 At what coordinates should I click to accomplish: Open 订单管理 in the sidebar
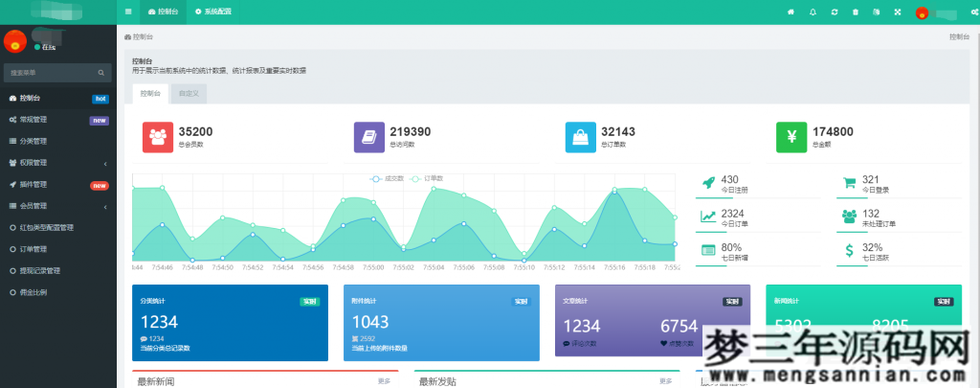(x=33, y=249)
